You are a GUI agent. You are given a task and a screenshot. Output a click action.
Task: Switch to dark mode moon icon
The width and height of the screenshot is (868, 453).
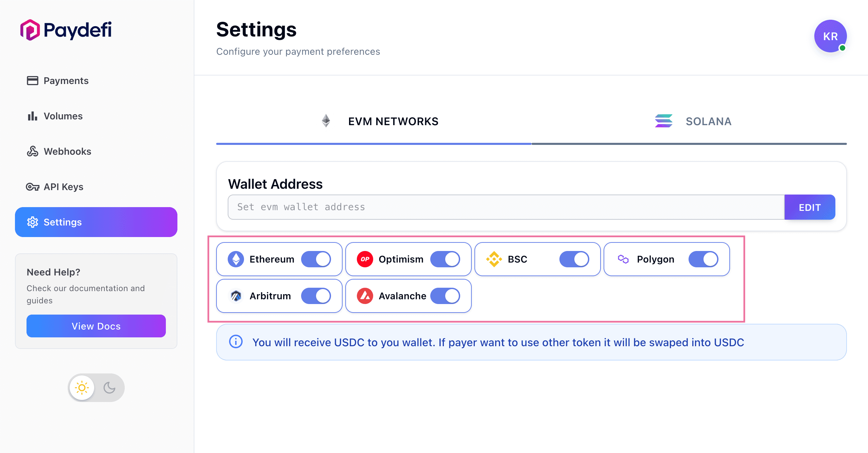click(109, 388)
